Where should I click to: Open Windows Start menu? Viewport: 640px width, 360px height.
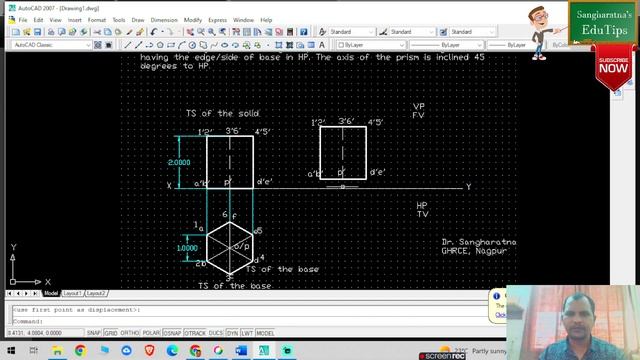click(11, 351)
